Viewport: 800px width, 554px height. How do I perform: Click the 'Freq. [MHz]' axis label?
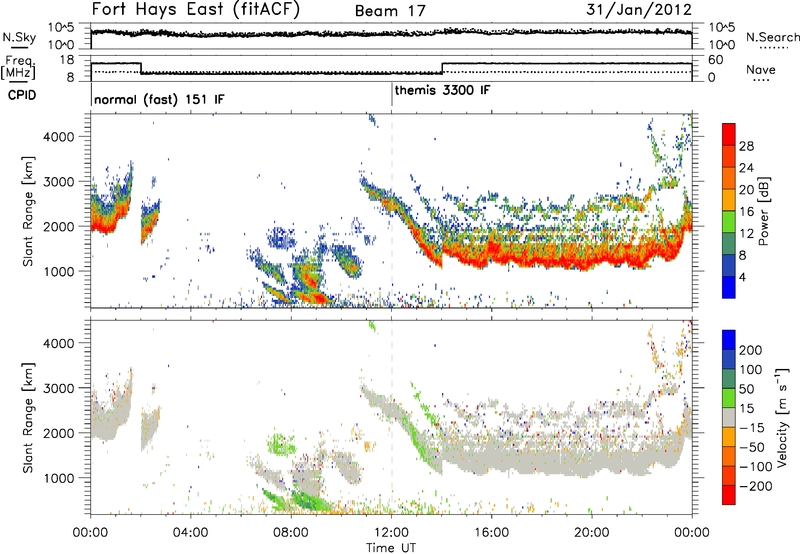[18, 67]
